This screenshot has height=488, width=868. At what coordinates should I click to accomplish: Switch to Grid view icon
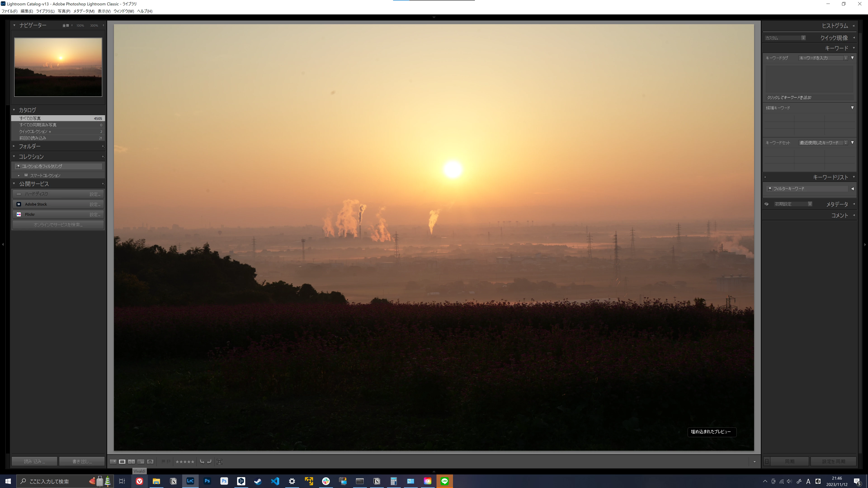click(113, 461)
